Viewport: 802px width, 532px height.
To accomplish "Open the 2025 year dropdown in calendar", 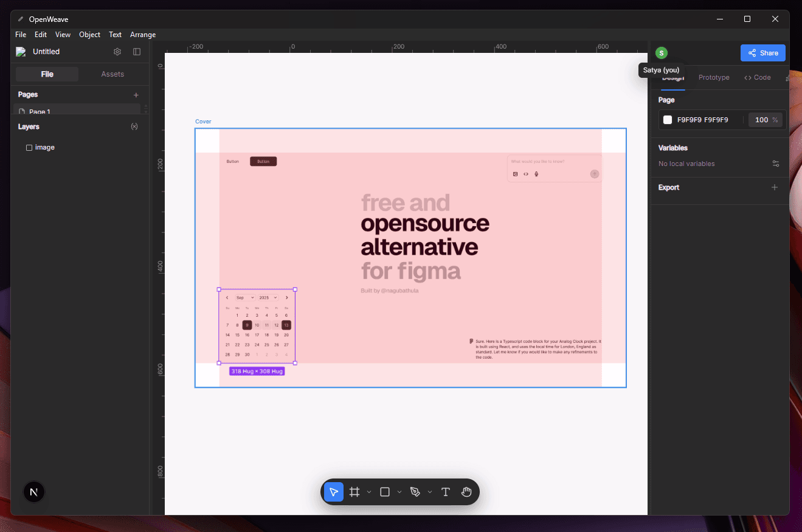I will coord(268,297).
